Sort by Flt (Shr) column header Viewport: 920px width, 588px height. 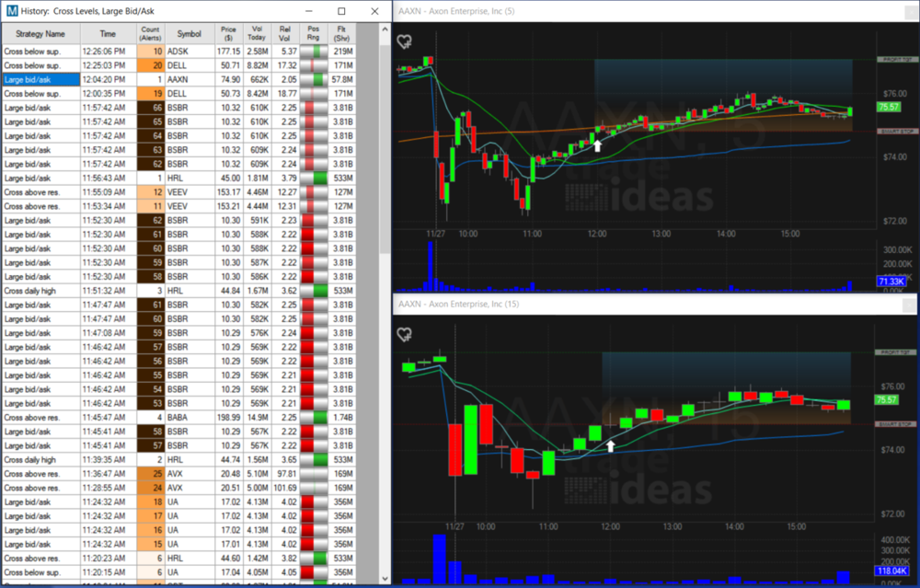[x=341, y=34]
